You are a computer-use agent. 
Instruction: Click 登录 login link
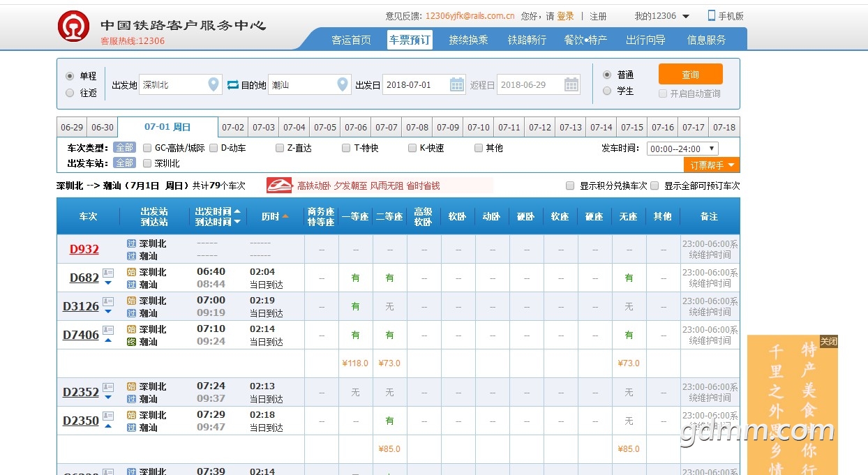(x=565, y=16)
